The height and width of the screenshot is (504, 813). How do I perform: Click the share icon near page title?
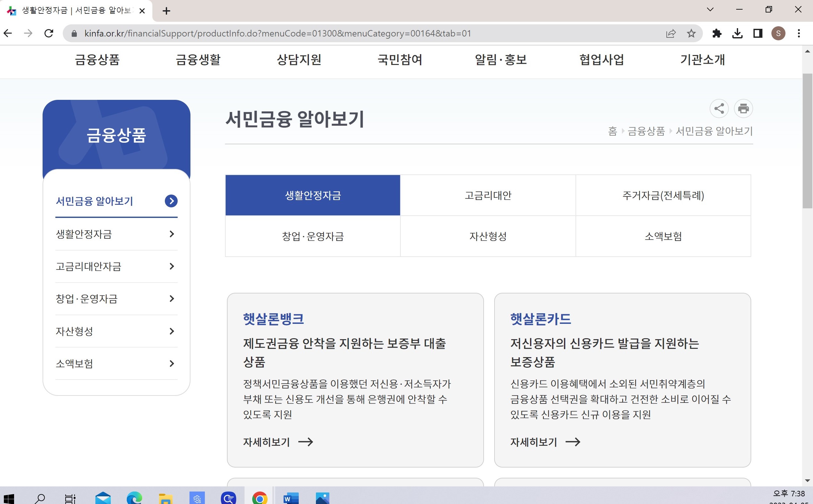[x=719, y=109]
